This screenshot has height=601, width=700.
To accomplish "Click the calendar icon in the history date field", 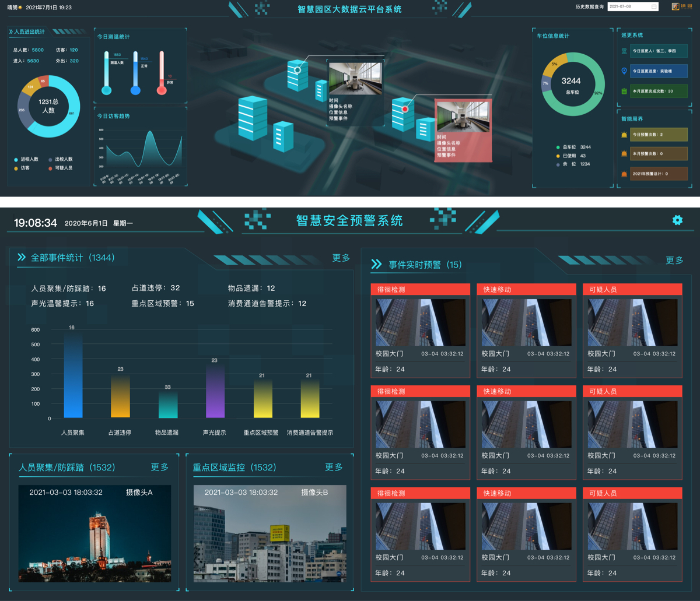I will (x=654, y=7).
